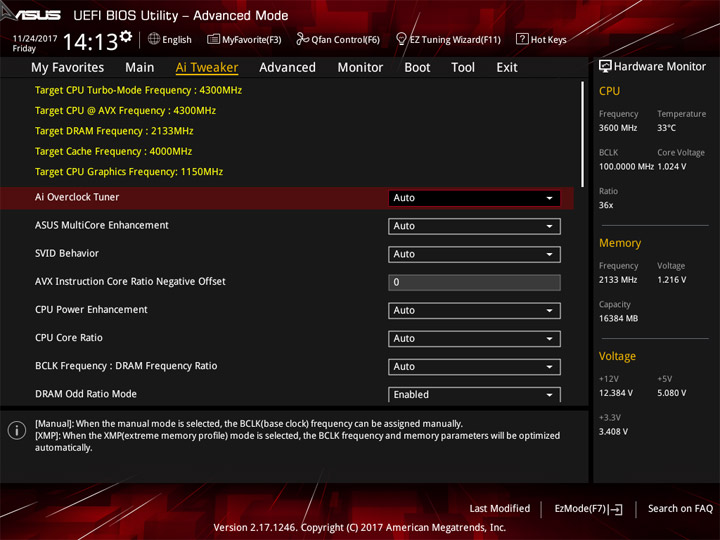Go to the Advanced tab

(x=287, y=68)
